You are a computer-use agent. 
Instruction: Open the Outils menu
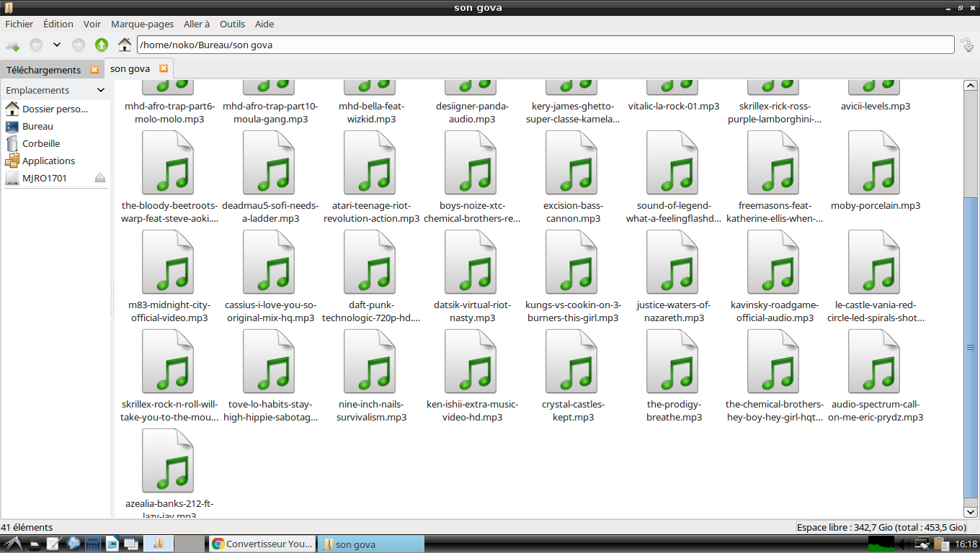(x=233, y=24)
